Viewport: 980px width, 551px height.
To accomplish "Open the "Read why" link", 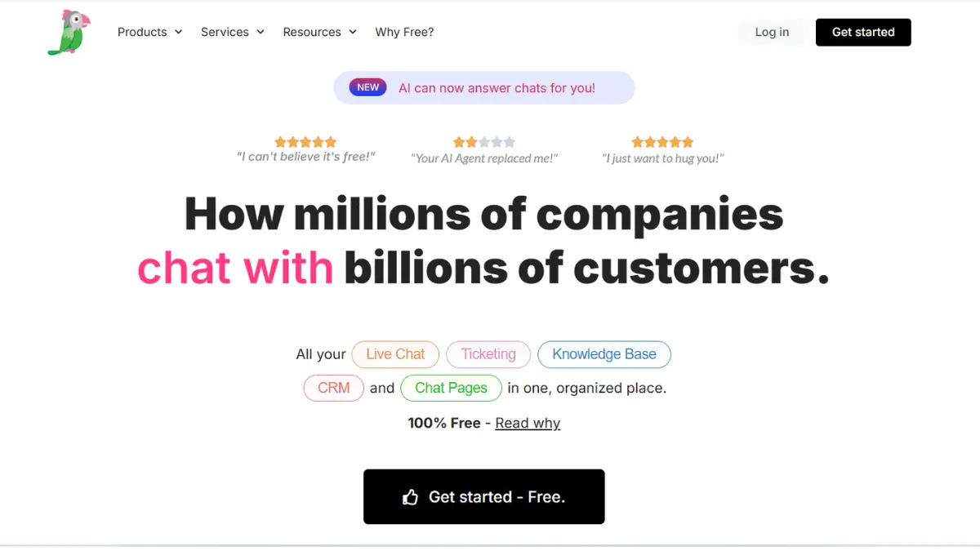I will tap(528, 423).
